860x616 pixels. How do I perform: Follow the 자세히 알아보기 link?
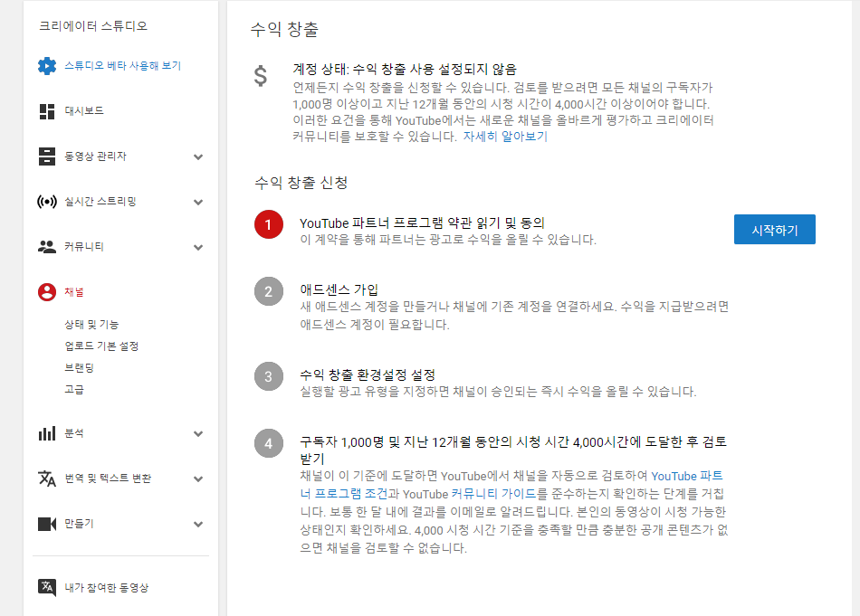pos(505,137)
